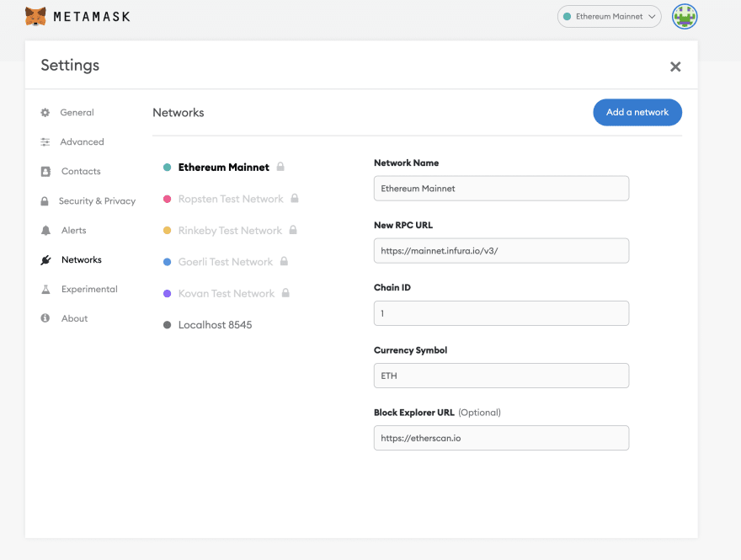The width and height of the screenshot is (741, 560).
Task: Click the Chain ID label
Action: pos(392,287)
